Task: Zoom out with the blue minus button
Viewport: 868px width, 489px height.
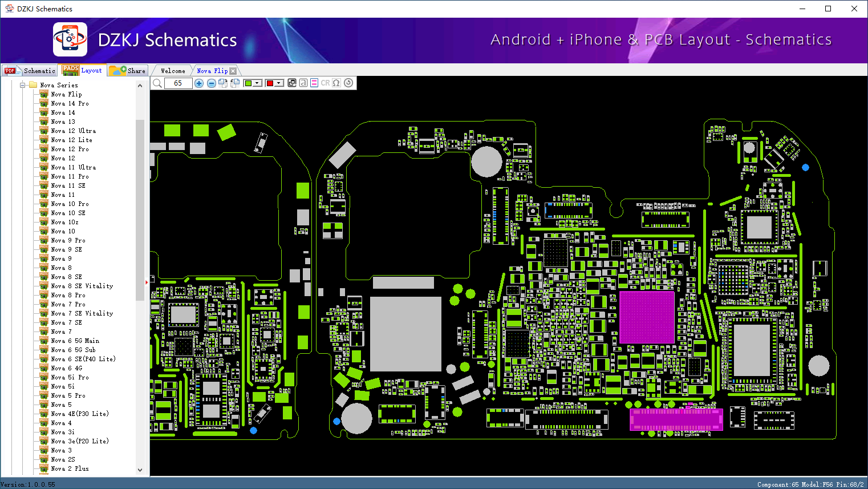Action: [x=212, y=83]
